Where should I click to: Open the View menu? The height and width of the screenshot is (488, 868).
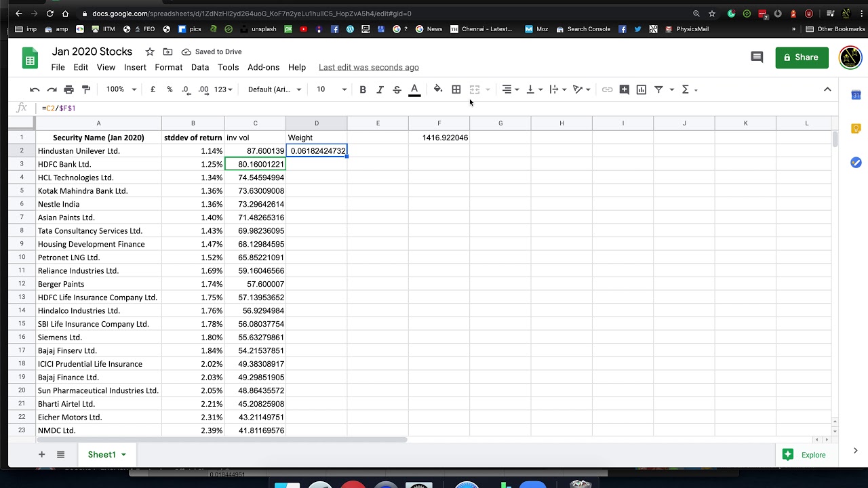coord(106,67)
